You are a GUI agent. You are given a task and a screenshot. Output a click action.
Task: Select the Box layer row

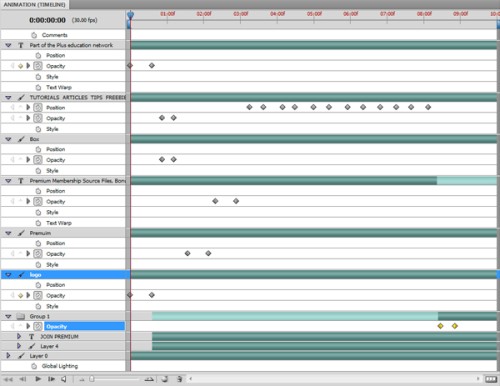63,139
